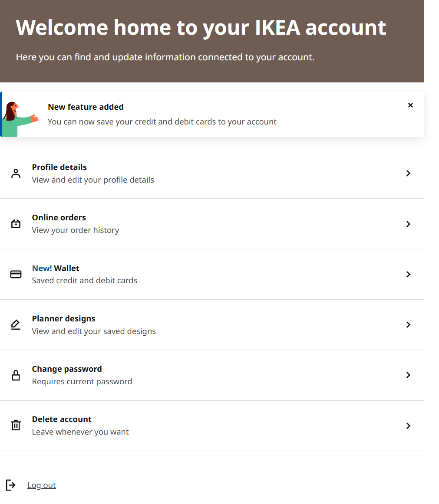Image resolution: width=439 pixels, height=504 pixels.
Task: Click 'Here you can find and update' subtitle
Action: [165, 57]
